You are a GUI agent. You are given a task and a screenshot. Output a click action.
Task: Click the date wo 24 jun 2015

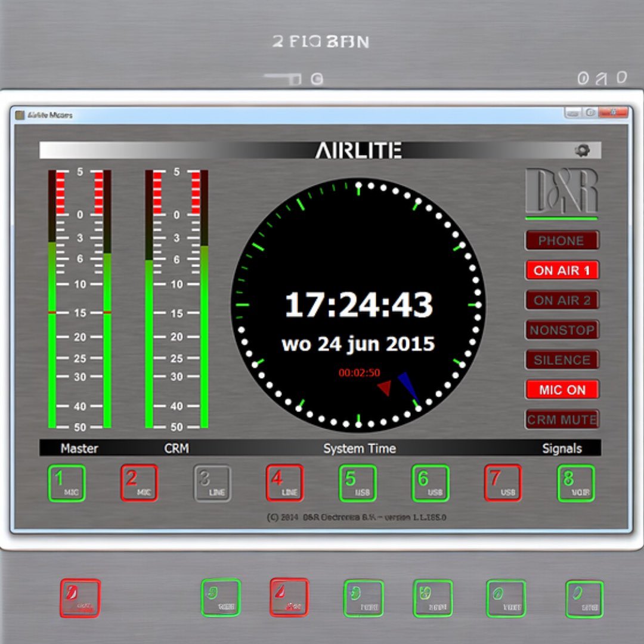358,344
